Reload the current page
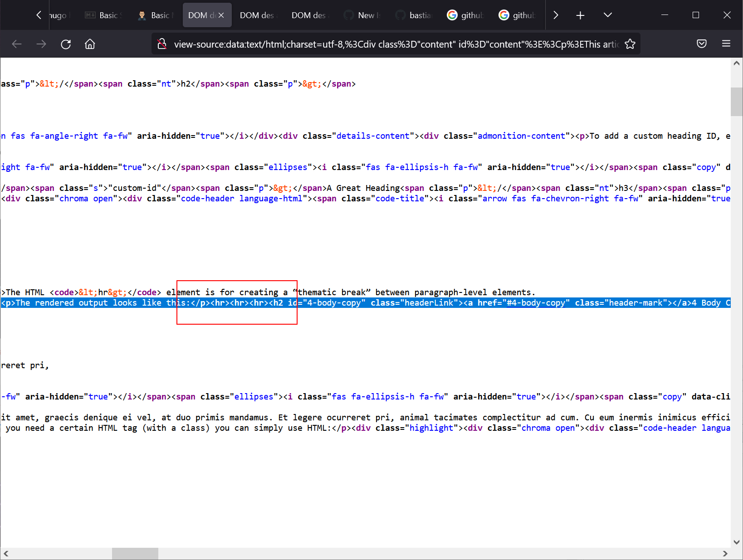743x560 pixels. (66, 44)
